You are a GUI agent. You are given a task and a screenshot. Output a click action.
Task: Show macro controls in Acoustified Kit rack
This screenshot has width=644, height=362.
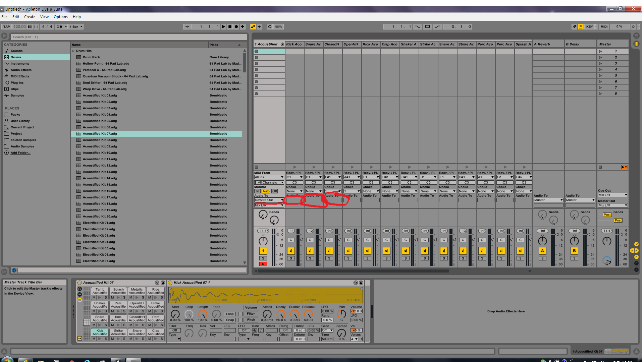pos(79,289)
